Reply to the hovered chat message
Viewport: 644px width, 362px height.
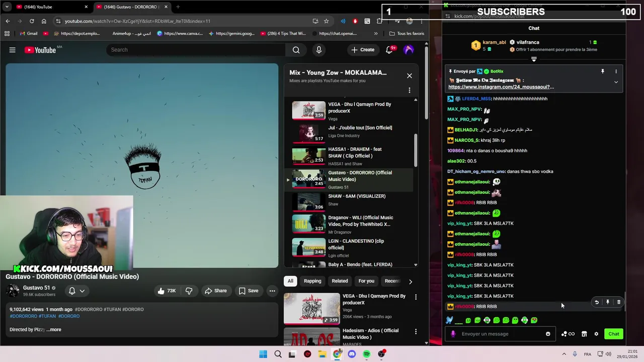[x=597, y=302]
